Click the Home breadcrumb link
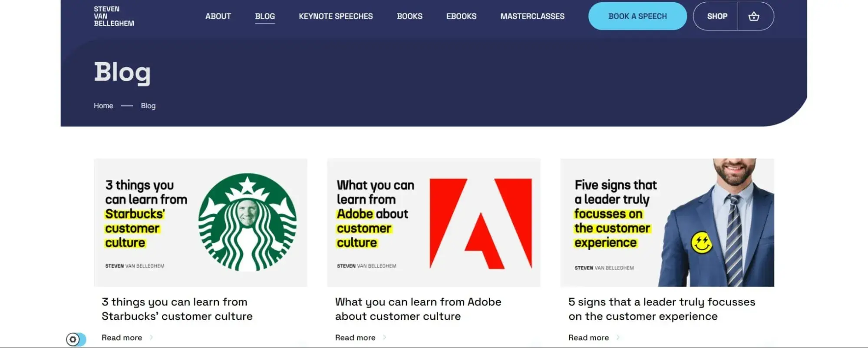This screenshot has width=868, height=348. pyautogui.click(x=103, y=106)
